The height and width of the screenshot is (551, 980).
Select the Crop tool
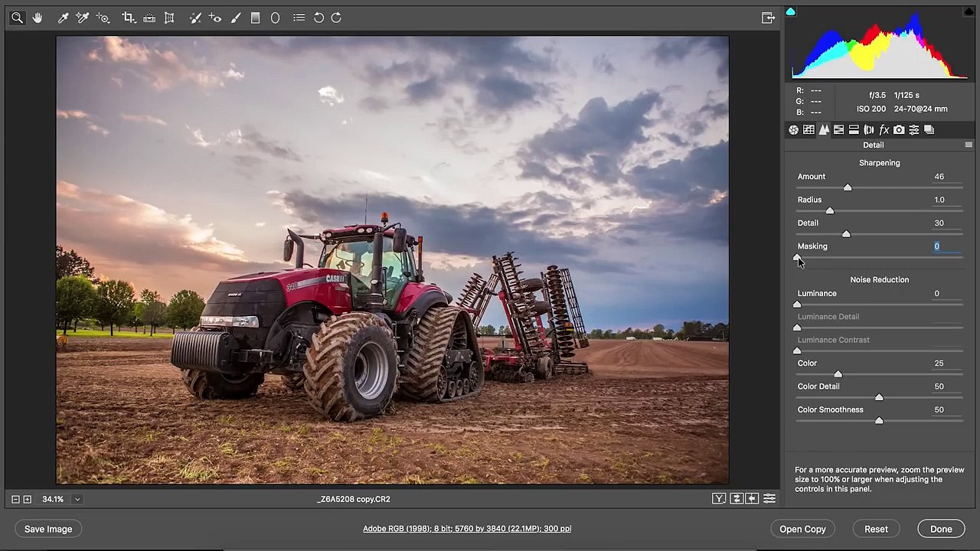pos(129,18)
